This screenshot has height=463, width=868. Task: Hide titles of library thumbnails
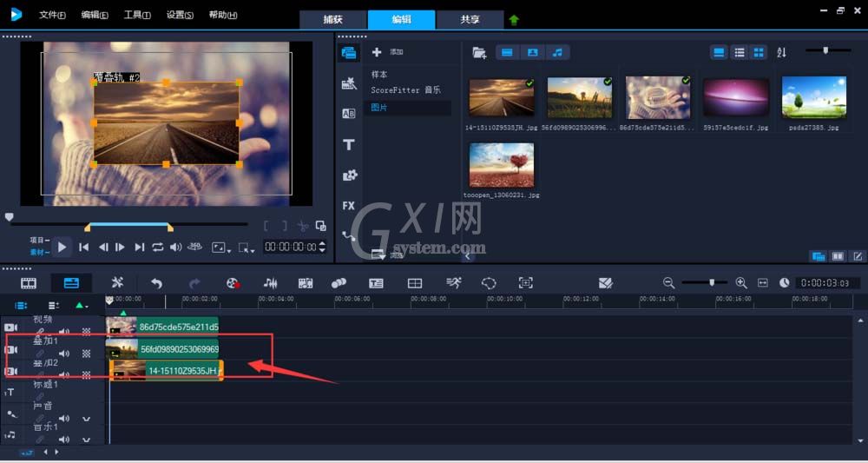click(719, 53)
